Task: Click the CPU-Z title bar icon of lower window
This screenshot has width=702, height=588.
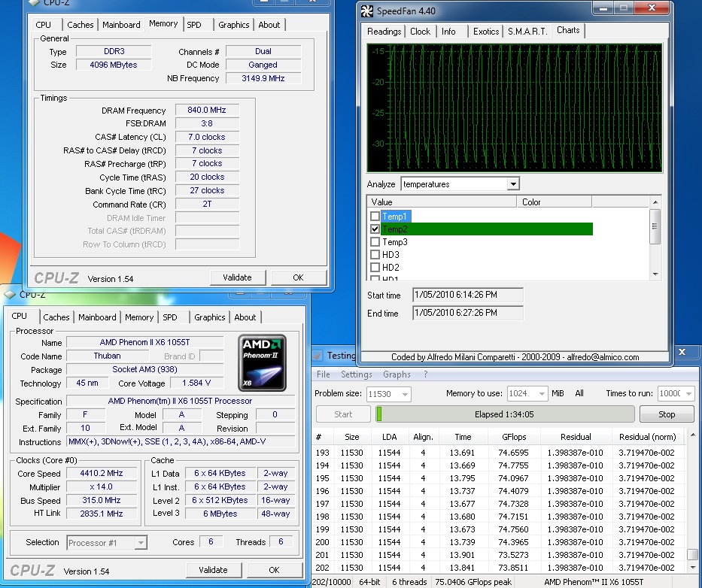Action: pos(10,295)
